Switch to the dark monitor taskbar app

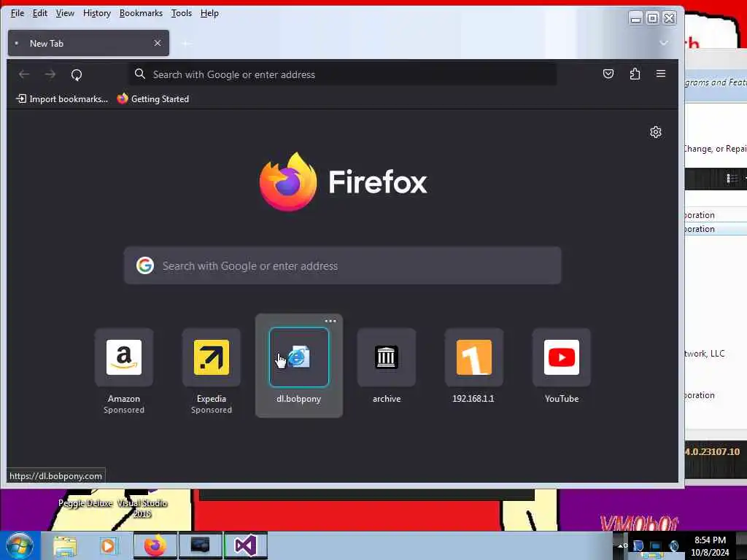(200, 545)
